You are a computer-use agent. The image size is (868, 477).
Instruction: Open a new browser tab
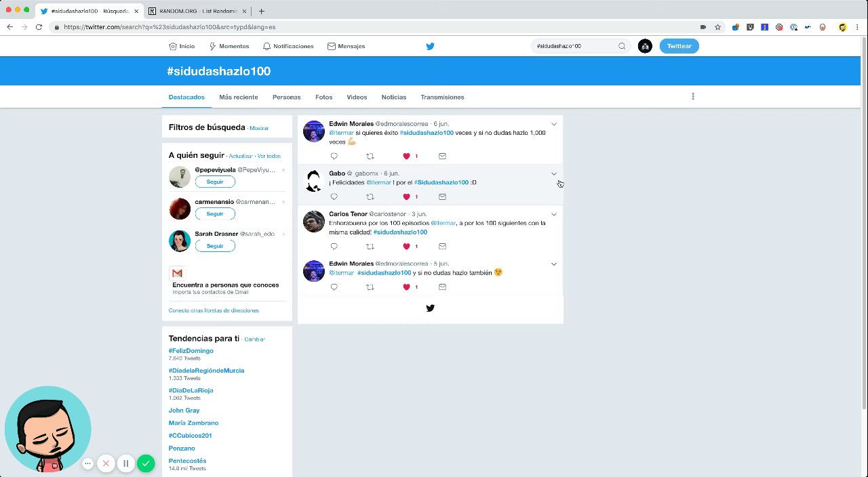pyautogui.click(x=262, y=11)
